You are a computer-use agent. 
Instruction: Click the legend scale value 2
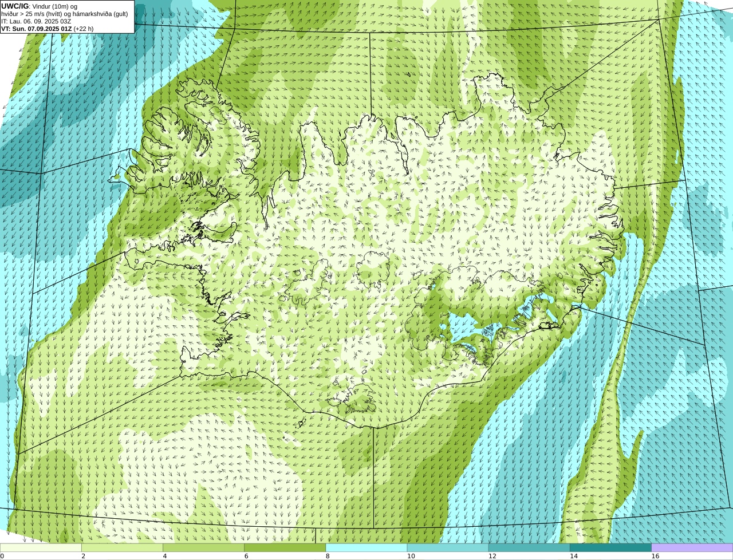83,556
